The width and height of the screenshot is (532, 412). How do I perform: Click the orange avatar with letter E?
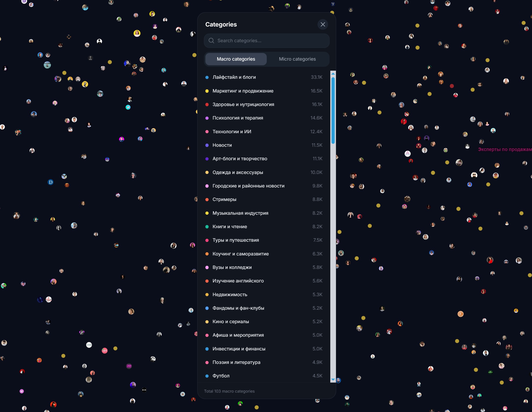click(x=461, y=314)
